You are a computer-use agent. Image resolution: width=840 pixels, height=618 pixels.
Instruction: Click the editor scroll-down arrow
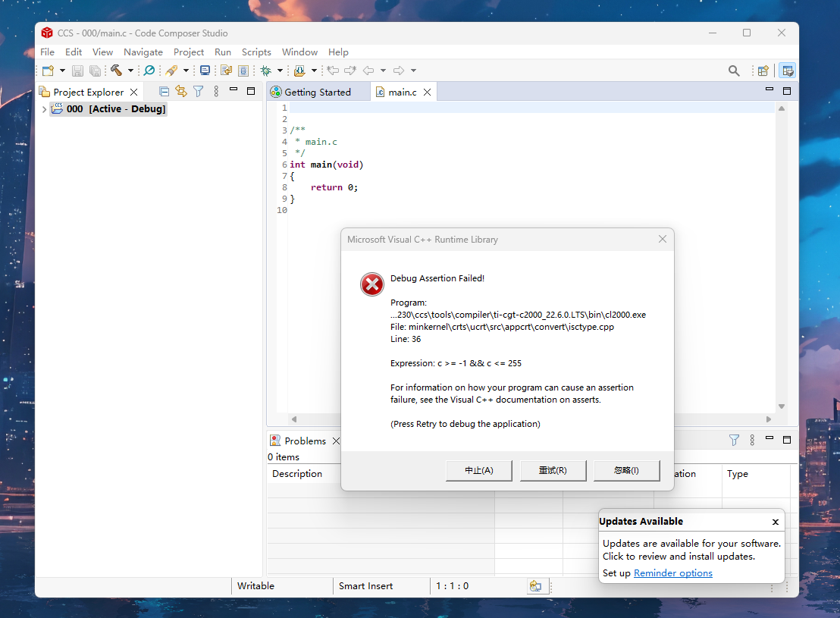click(x=782, y=406)
